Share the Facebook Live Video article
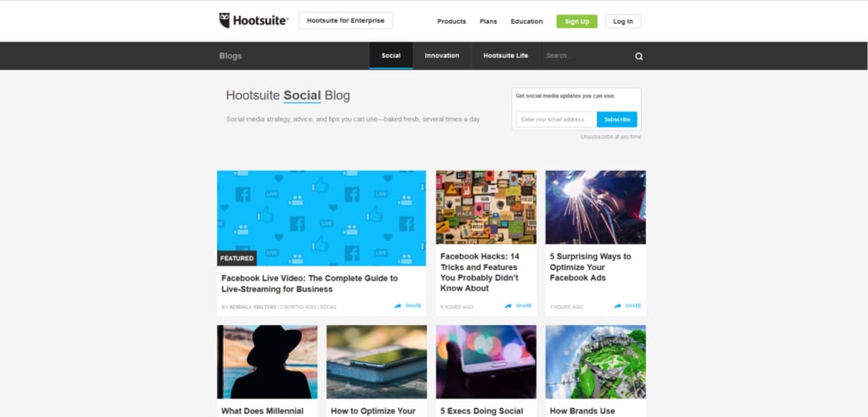 coord(408,306)
